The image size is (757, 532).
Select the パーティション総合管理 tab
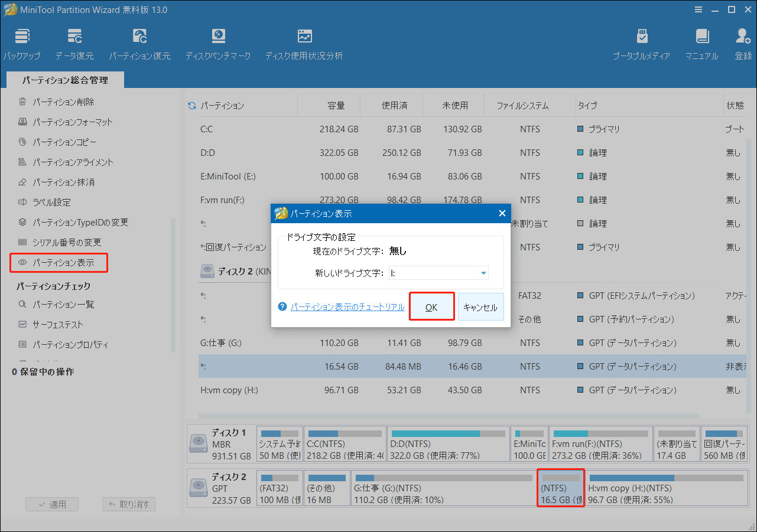pyautogui.click(x=65, y=79)
